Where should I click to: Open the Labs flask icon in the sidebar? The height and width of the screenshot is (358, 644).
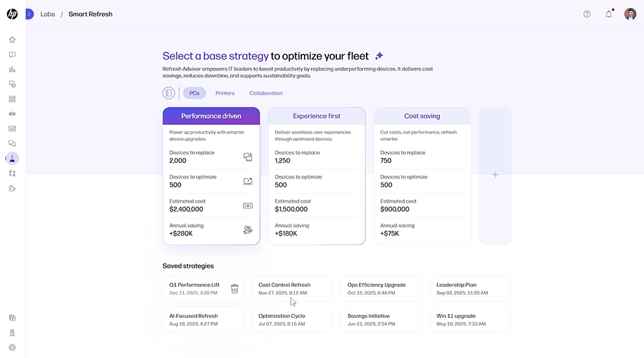tap(12, 159)
